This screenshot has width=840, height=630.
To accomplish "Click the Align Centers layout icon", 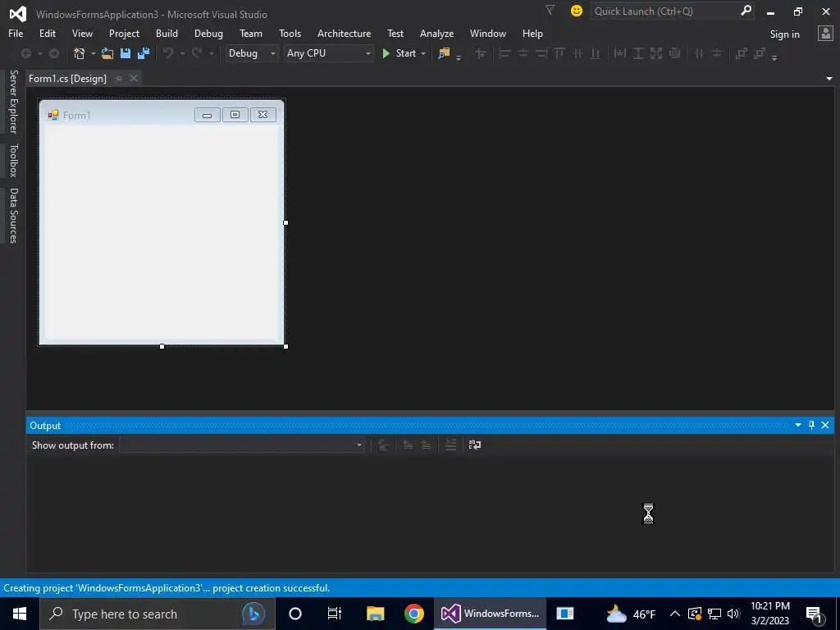I will click(523, 53).
